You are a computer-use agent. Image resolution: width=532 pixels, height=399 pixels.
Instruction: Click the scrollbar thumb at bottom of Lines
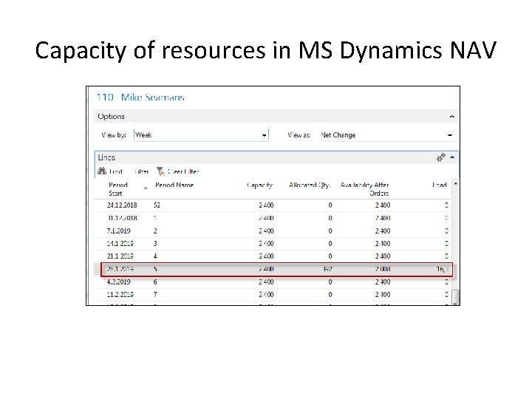tap(457, 297)
